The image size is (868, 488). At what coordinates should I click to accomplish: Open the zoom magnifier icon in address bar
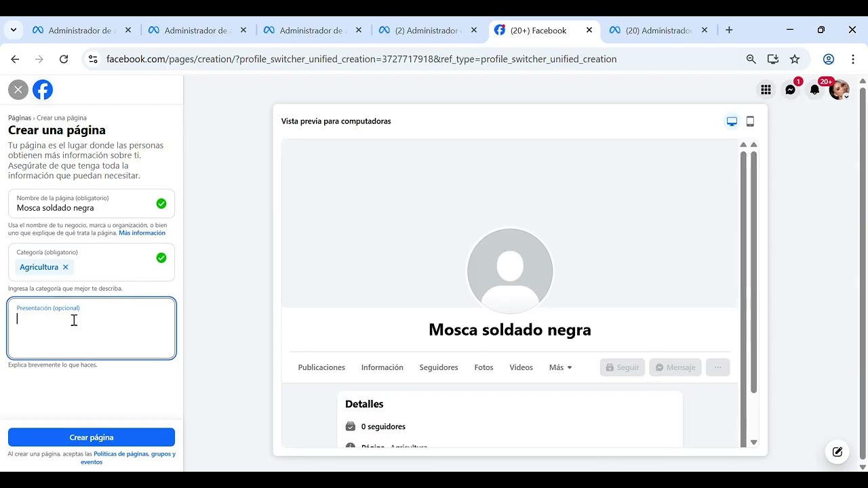click(x=751, y=59)
